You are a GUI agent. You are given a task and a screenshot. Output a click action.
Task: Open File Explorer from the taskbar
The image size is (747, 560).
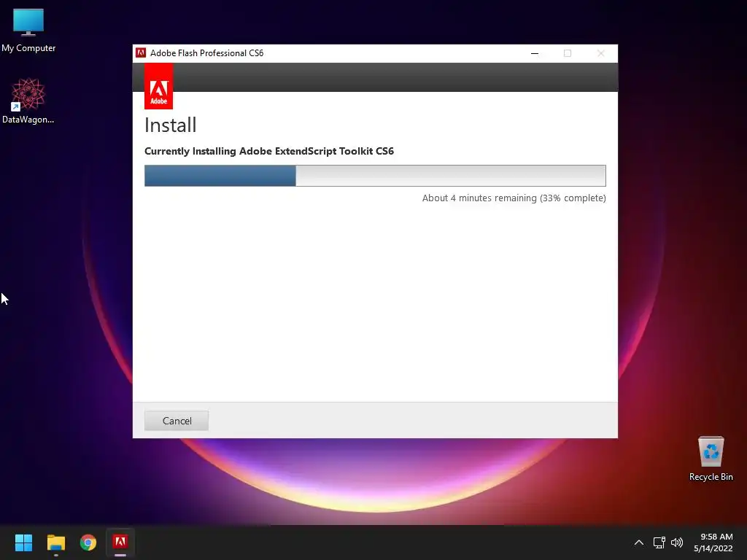pyautogui.click(x=55, y=542)
